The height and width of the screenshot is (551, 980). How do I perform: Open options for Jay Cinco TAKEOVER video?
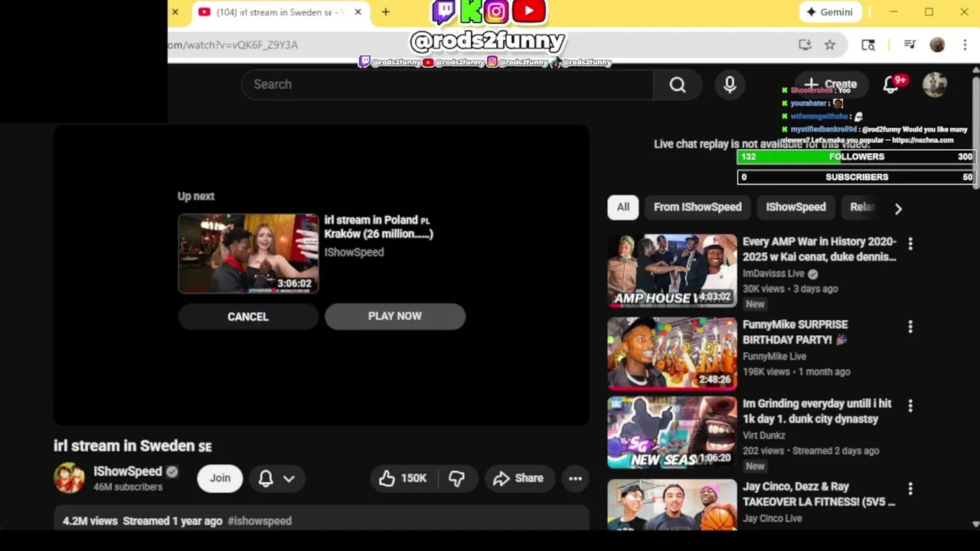click(910, 488)
